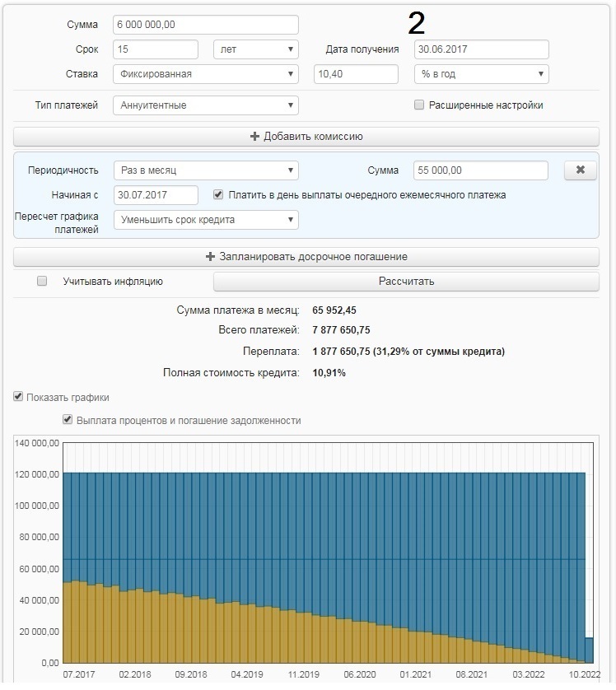616x690 pixels.
Task: Open the Ставка type dropdown Фиксированная
Action: pos(205,74)
